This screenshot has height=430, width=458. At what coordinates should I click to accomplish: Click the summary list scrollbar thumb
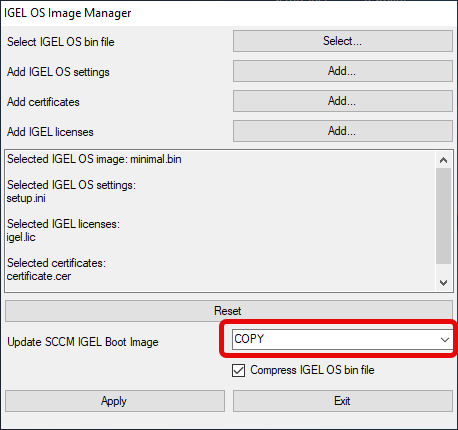(443, 216)
